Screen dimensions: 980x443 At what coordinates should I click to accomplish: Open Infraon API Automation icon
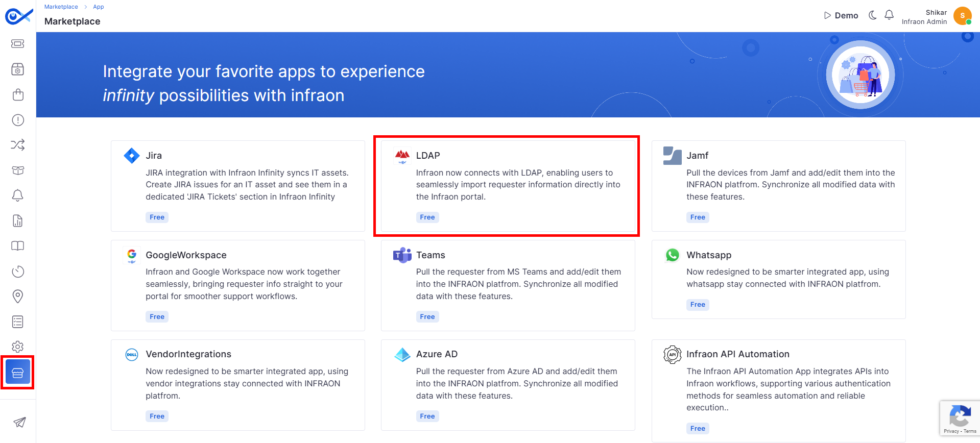(x=672, y=354)
